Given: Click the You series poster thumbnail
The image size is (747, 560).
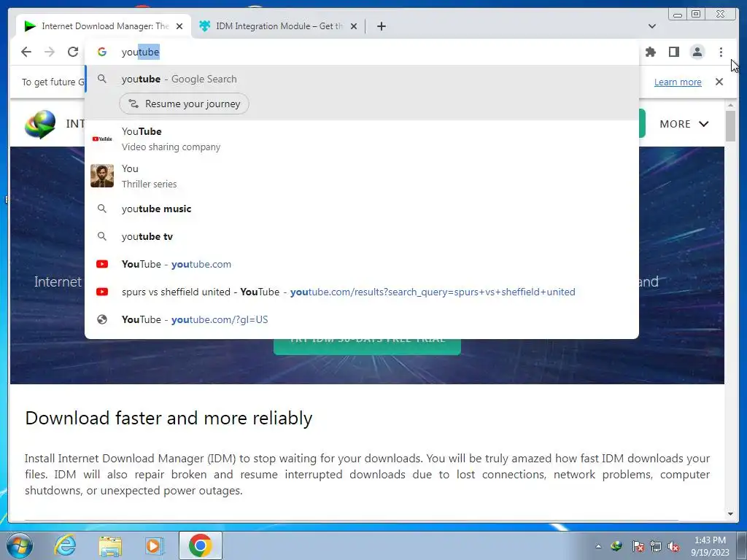Looking at the screenshot, I should (x=102, y=176).
